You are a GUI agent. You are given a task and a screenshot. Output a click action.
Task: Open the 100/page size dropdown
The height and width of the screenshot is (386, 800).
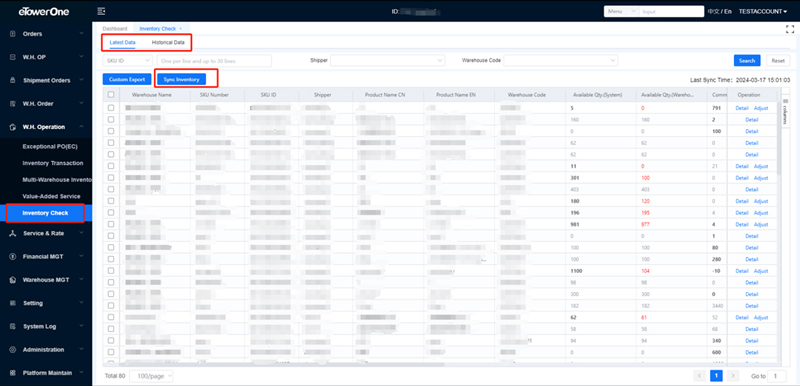click(152, 376)
